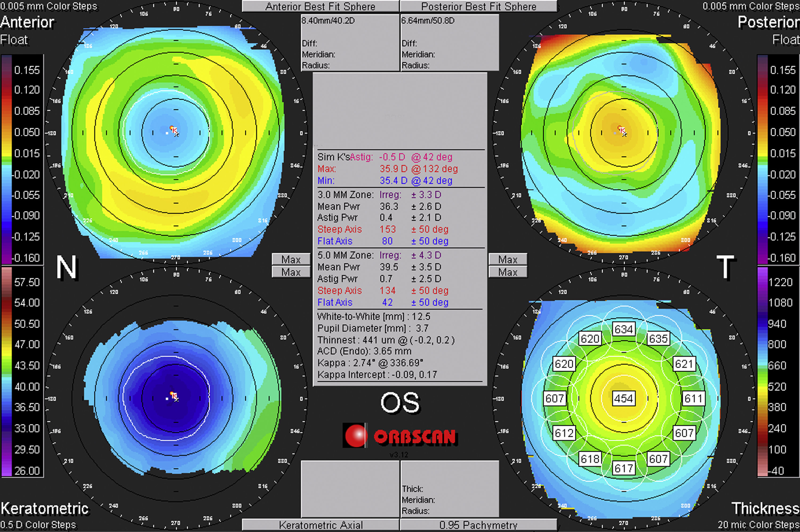Click the thickness micron color scale bar

762,372
